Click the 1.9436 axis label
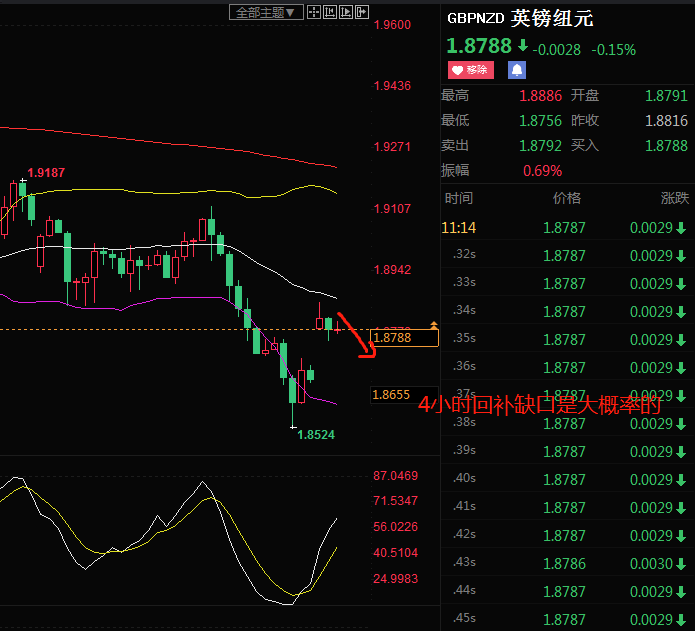This screenshot has height=631, width=695. coord(392,86)
